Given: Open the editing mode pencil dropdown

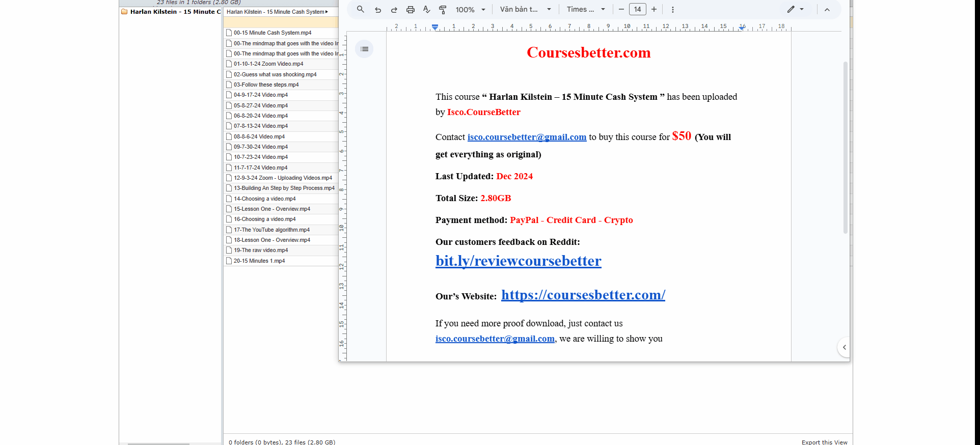Looking at the screenshot, I should coord(795,9).
